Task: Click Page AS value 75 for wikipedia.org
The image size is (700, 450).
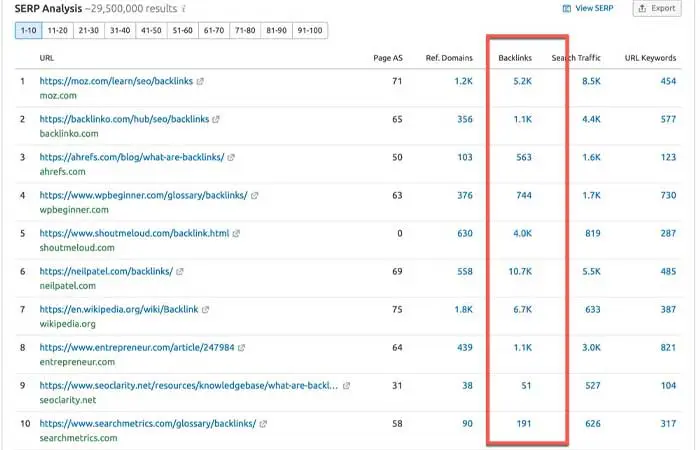Action: click(x=397, y=309)
